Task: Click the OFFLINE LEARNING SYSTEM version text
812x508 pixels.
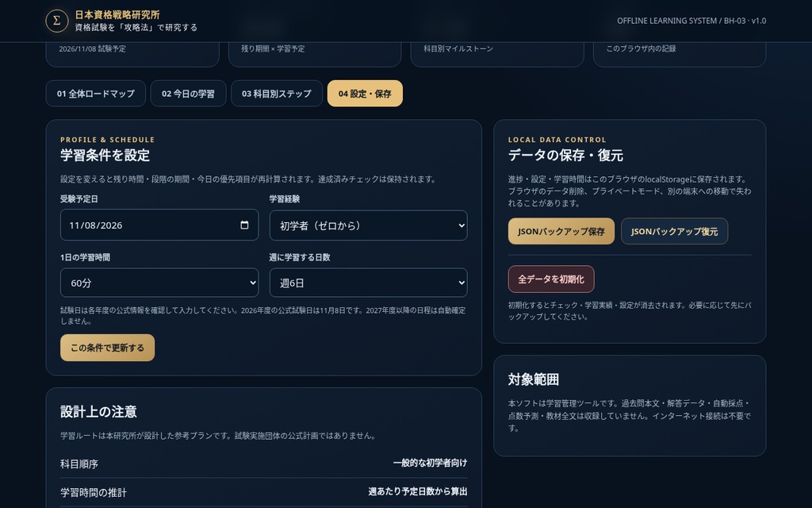Action: (691, 21)
